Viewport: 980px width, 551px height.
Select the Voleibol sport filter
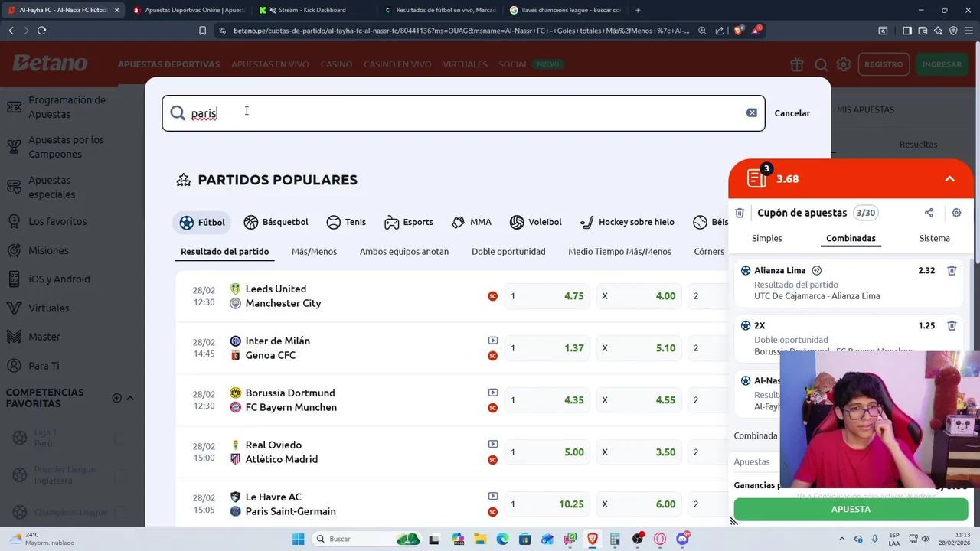535,222
